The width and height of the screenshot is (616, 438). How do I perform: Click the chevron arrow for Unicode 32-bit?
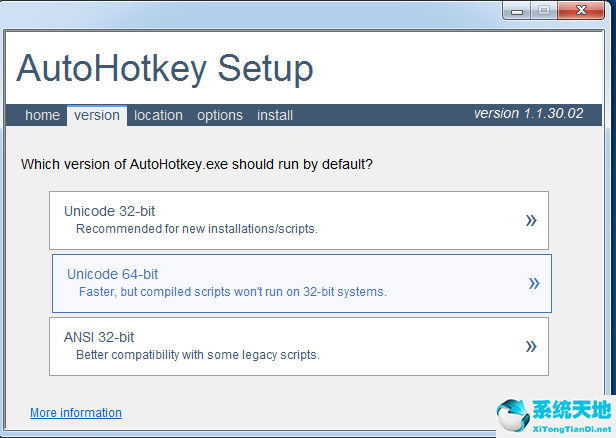(x=531, y=220)
